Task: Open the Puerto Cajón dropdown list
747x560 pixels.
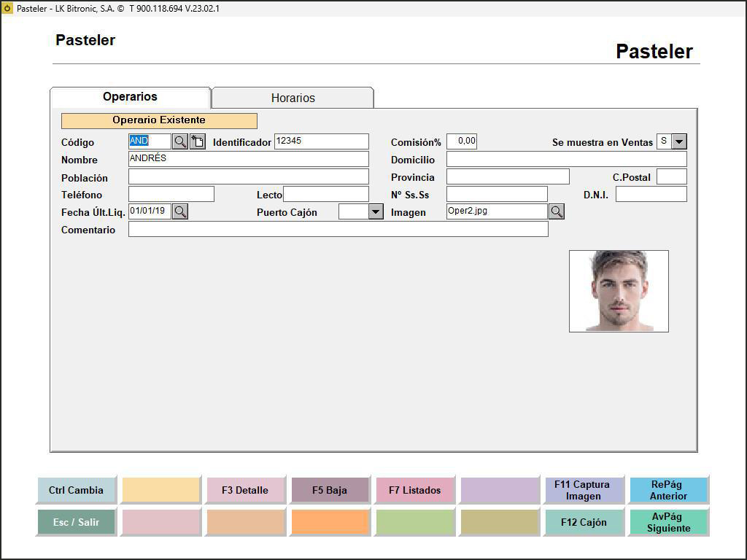Action: pos(376,212)
